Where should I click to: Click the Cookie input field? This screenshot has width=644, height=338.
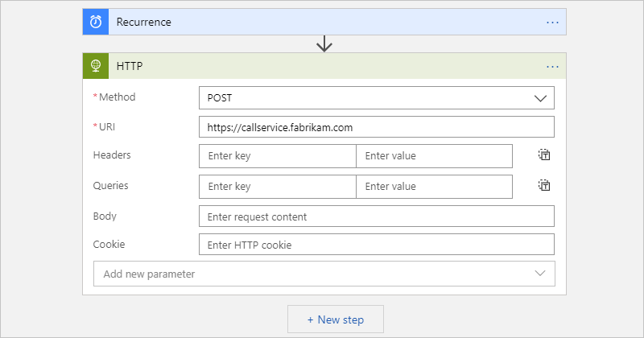(376, 244)
